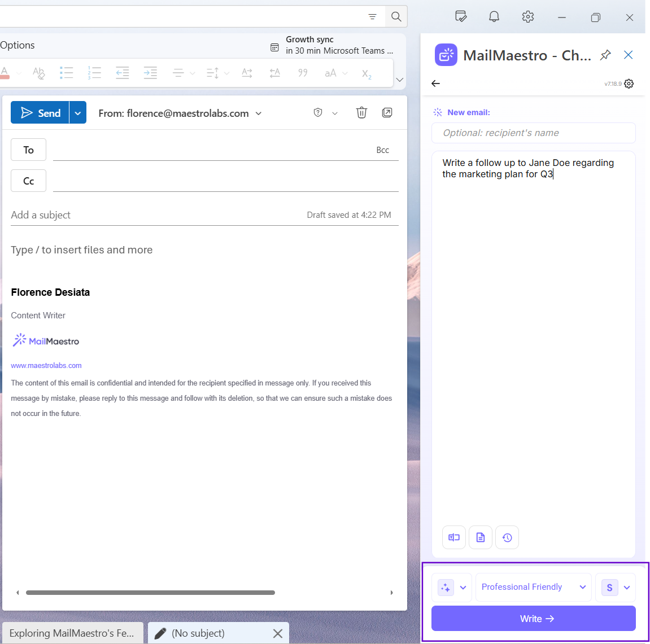
Task: Set left-to-right text direction
Action: [247, 73]
